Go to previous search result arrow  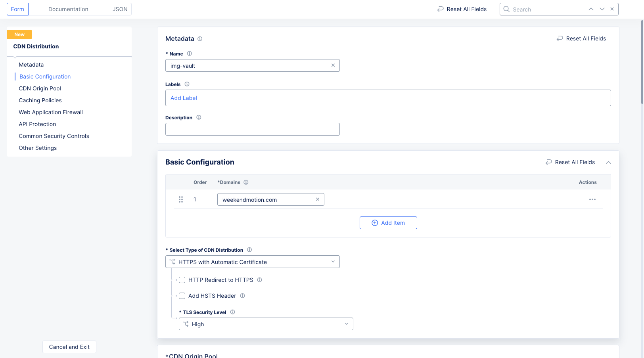pyautogui.click(x=591, y=9)
